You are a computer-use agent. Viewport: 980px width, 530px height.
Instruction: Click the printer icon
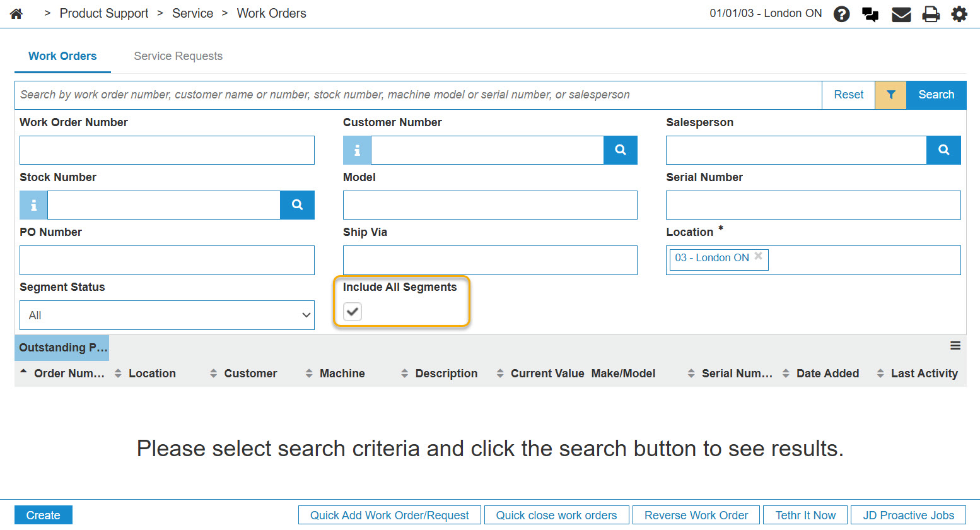[931, 14]
